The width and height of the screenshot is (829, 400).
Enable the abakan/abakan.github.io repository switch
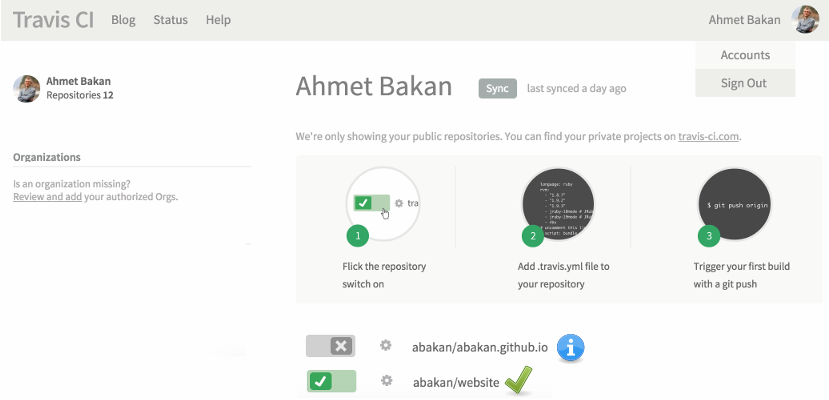pyautogui.click(x=331, y=346)
